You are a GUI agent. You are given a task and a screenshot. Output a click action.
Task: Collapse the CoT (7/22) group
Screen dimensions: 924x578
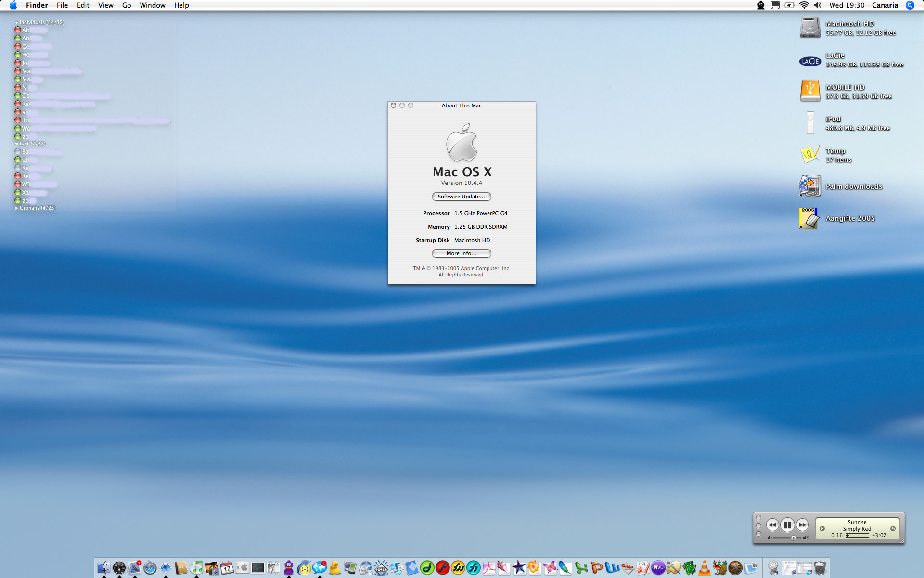point(17,144)
